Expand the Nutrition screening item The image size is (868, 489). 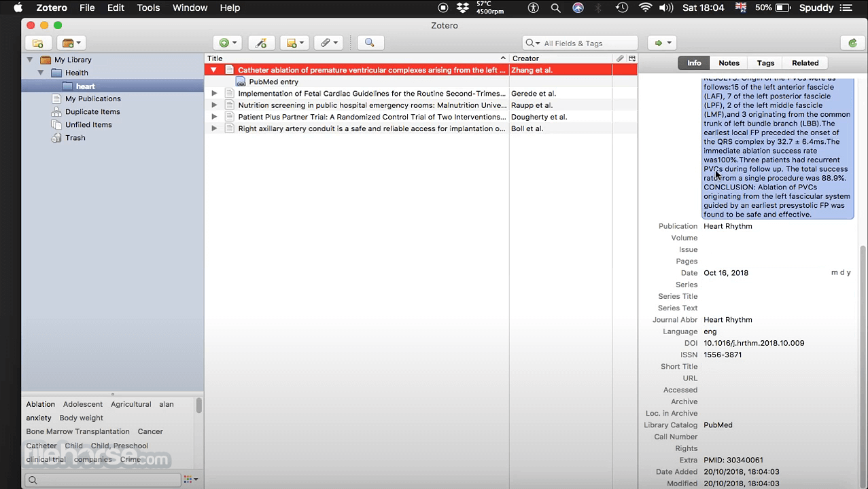(x=213, y=105)
